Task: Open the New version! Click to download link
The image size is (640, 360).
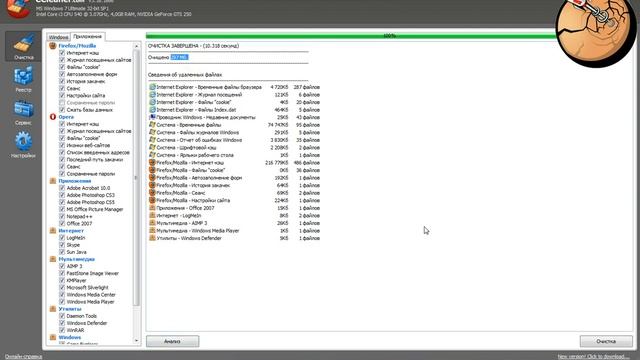Action: click(x=593, y=357)
